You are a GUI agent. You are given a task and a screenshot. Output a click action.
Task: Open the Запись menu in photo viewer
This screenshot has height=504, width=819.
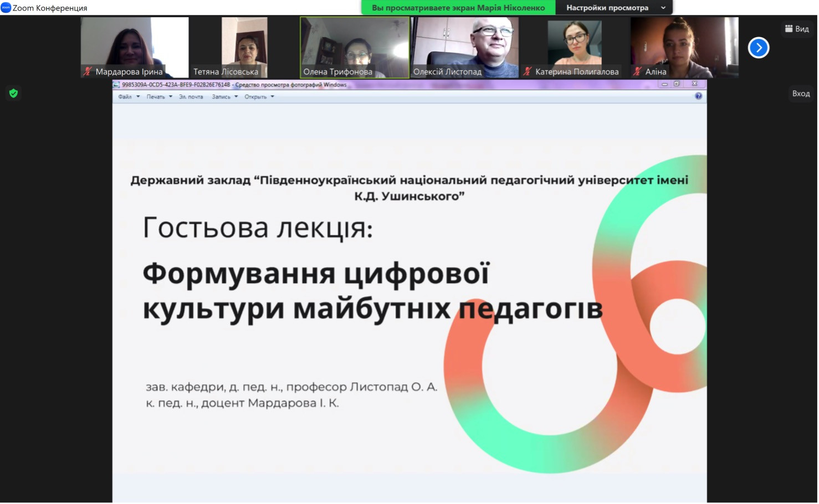coord(225,97)
